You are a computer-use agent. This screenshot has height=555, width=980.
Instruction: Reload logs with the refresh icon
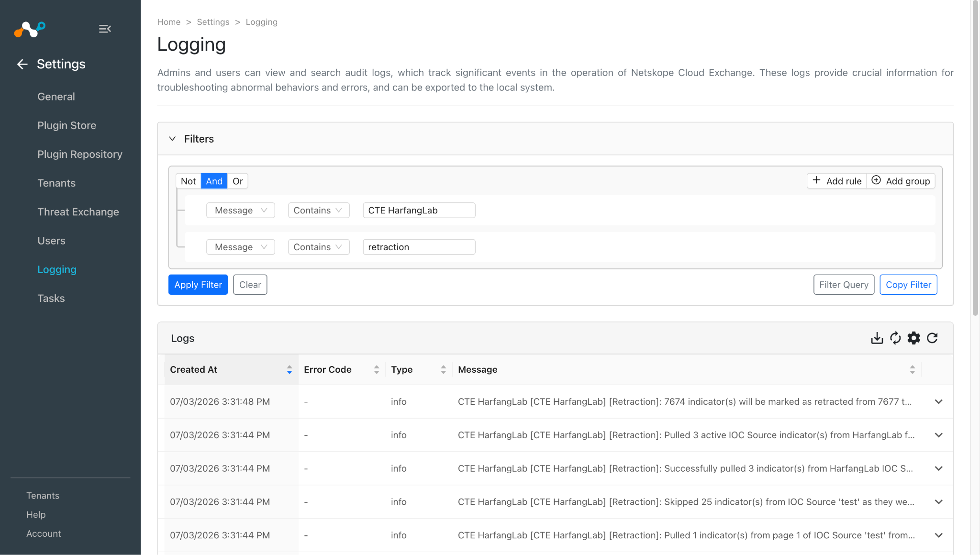932,338
